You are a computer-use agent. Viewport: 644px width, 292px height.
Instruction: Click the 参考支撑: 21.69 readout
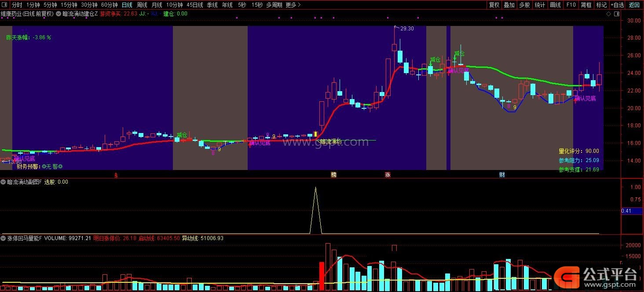point(579,170)
